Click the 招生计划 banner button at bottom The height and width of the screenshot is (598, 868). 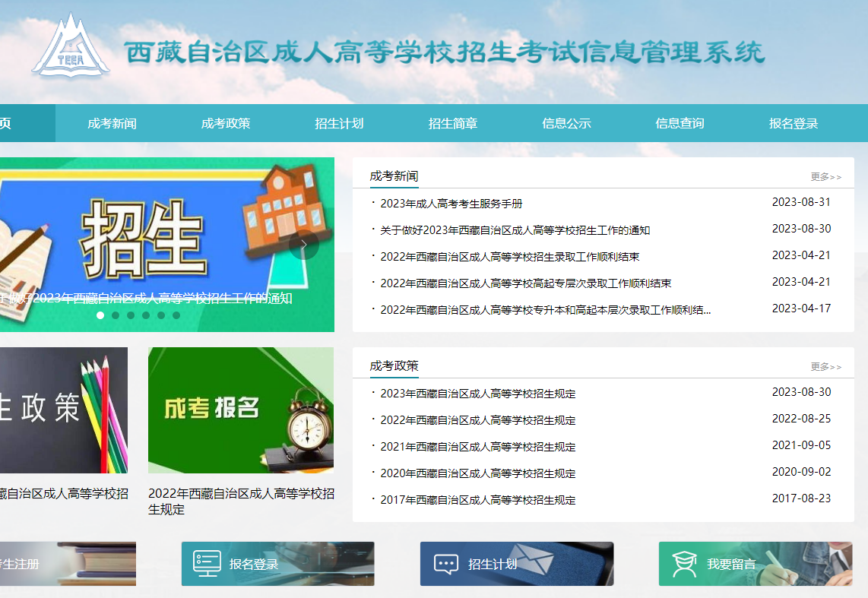[517, 564]
